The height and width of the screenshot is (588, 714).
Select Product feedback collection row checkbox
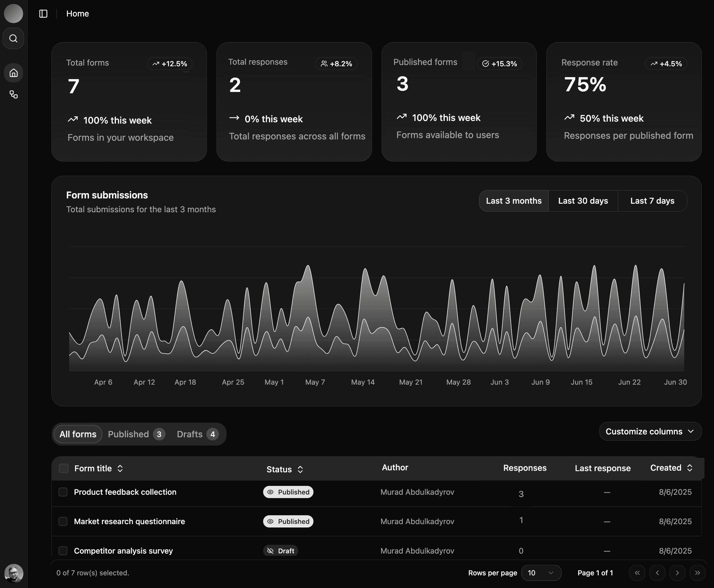tap(63, 492)
